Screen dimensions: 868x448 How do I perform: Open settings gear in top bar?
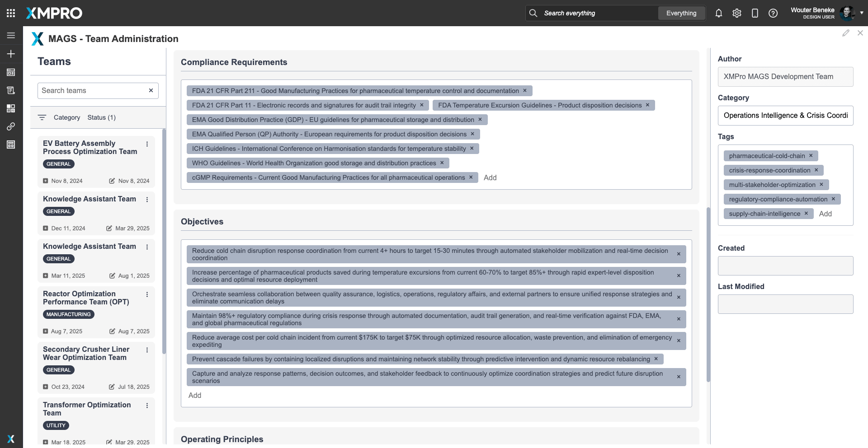[x=737, y=13]
